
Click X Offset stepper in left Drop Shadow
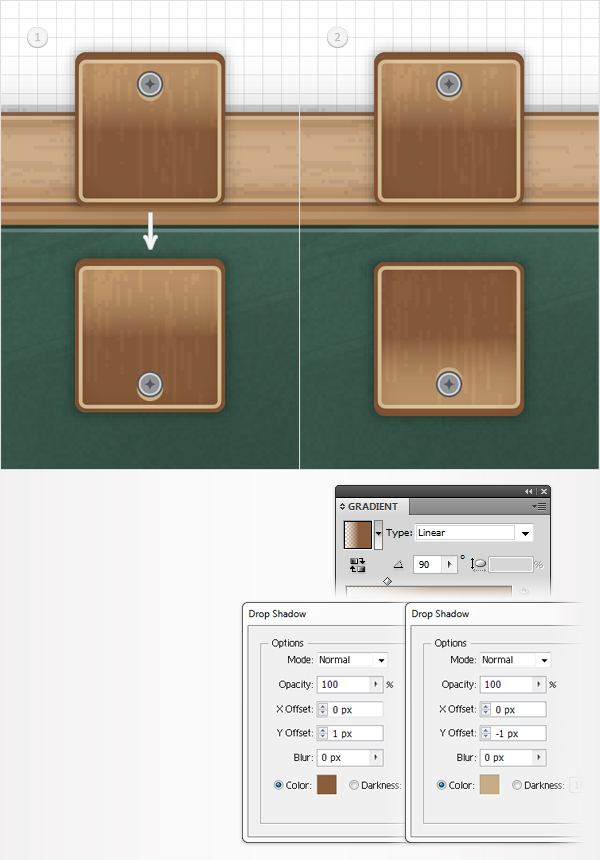coord(322,709)
